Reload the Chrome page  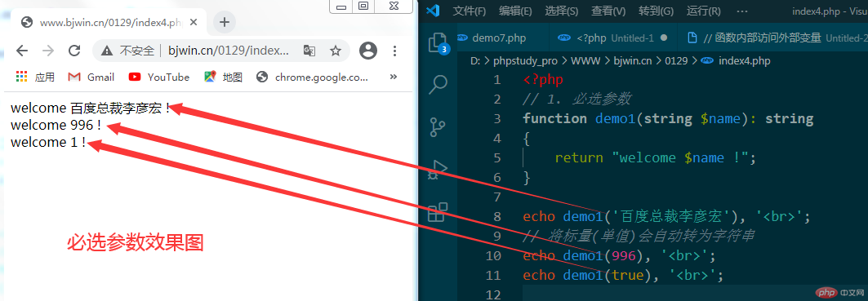pos(74,51)
